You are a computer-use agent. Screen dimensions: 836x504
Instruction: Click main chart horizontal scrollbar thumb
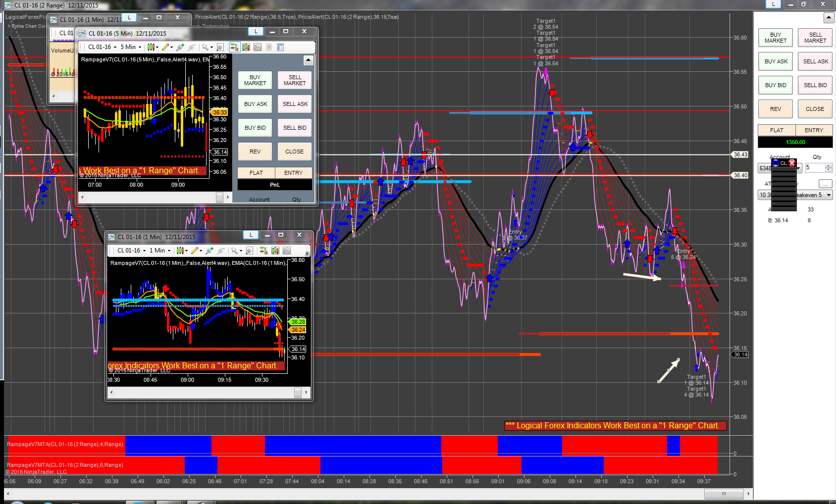[x=724, y=494]
